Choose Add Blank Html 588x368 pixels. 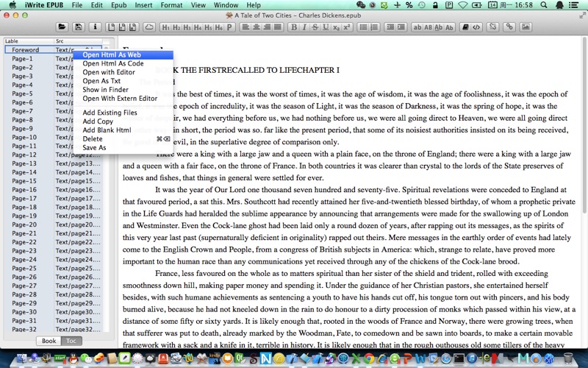[x=123, y=130]
